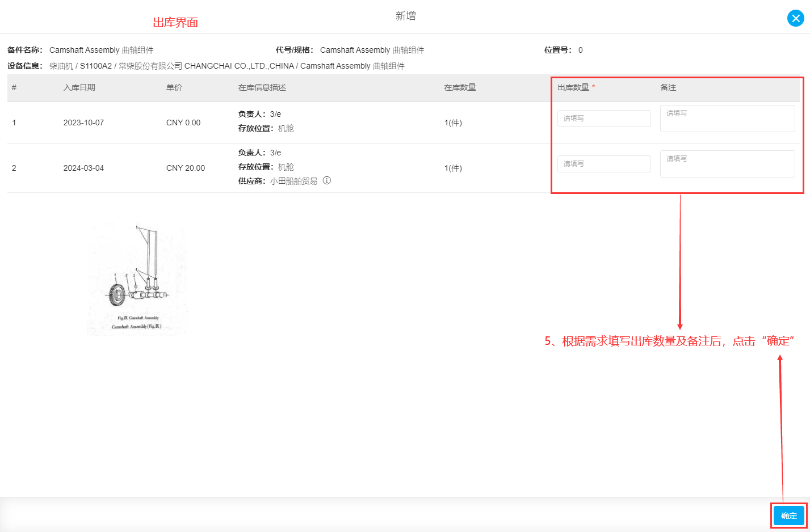Click 负责人: 3/e in the 2024-03-04 row
This screenshot has width=810, height=532.
pyautogui.click(x=259, y=153)
